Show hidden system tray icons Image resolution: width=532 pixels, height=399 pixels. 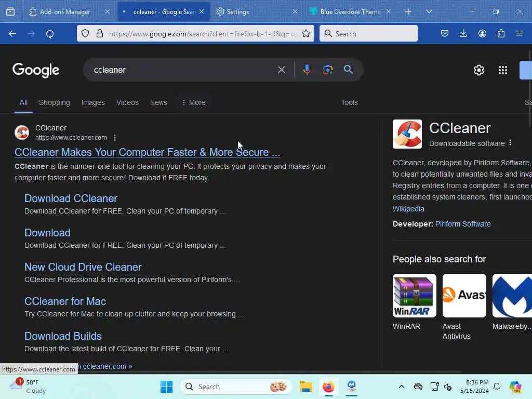tap(402, 387)
